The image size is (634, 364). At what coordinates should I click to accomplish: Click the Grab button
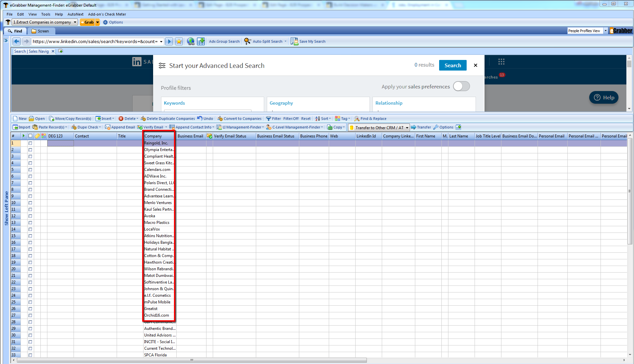[87, 22]
